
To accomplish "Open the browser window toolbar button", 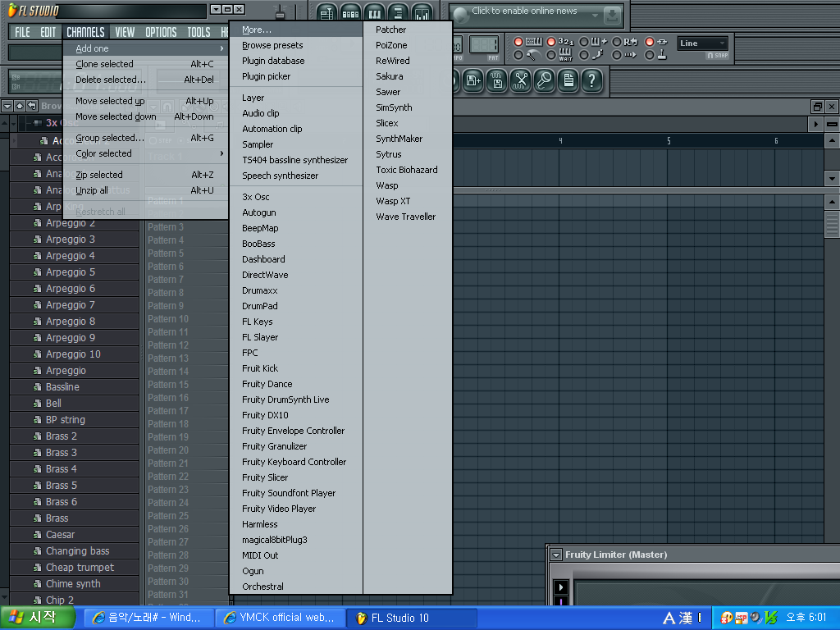I will click(398, 13).
